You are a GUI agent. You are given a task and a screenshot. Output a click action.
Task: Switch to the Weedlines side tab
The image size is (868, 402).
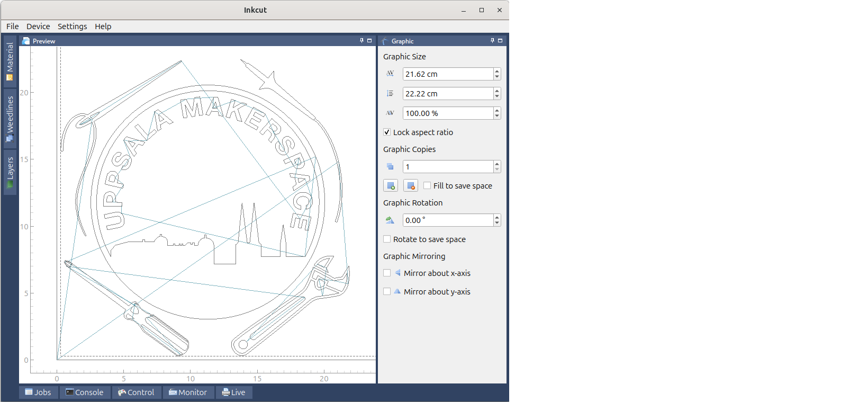[x=10, y=119]
